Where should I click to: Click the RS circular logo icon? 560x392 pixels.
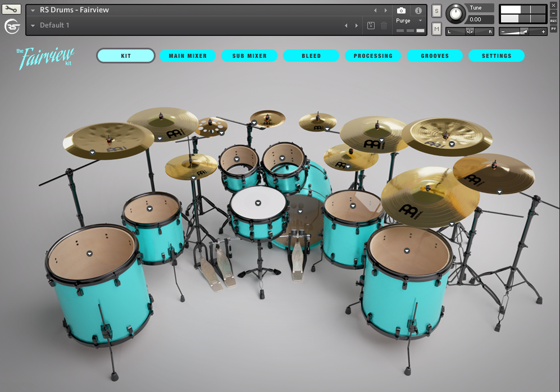(12, 26)
